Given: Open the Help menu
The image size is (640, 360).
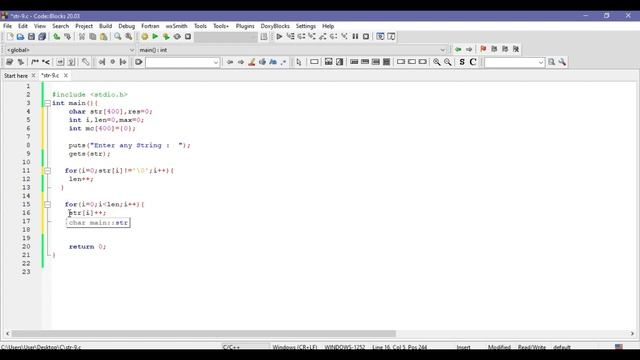Looking at the screenshot, I should [328, 26].
